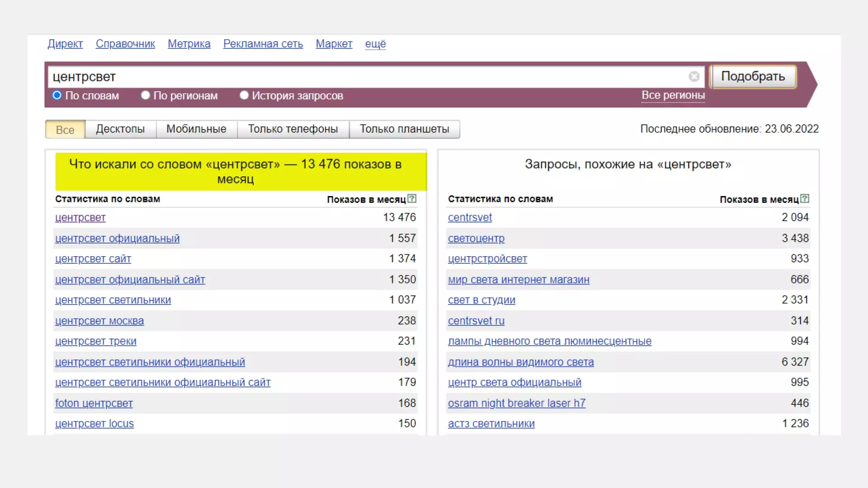Open the 'Справочник' link

pyautogui.click(x=125, y=44)
